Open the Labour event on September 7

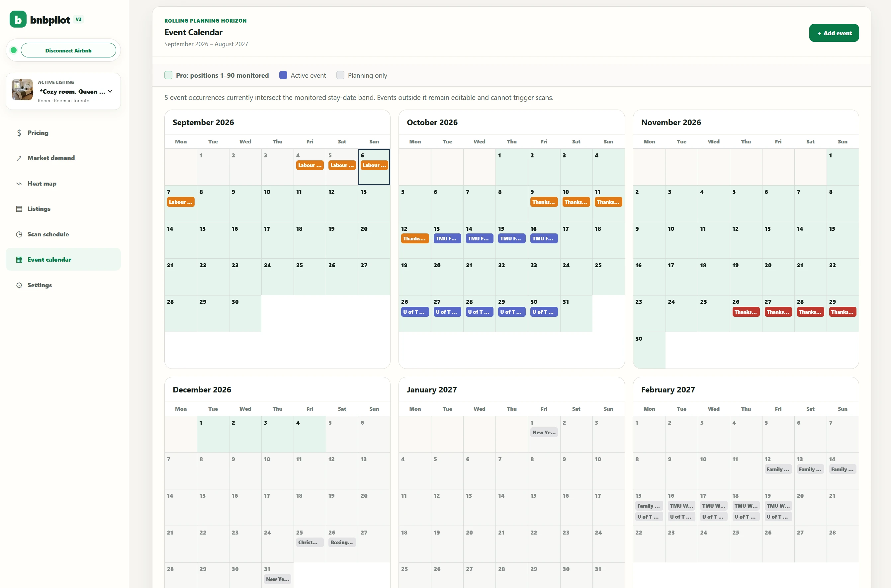(x=181, y=202)
